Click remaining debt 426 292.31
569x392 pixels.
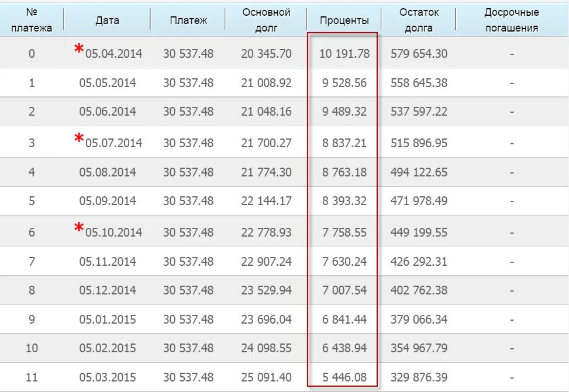click(419, 262)
